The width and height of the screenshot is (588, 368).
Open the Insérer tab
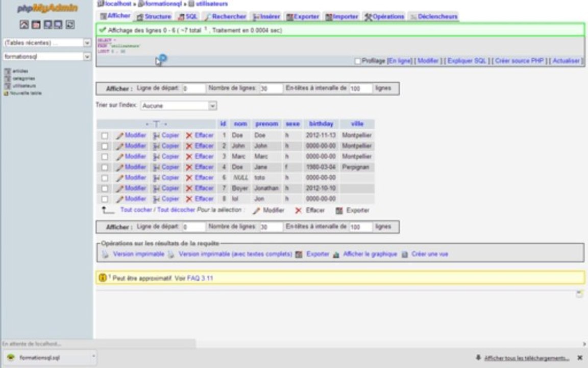coord(266,16)
